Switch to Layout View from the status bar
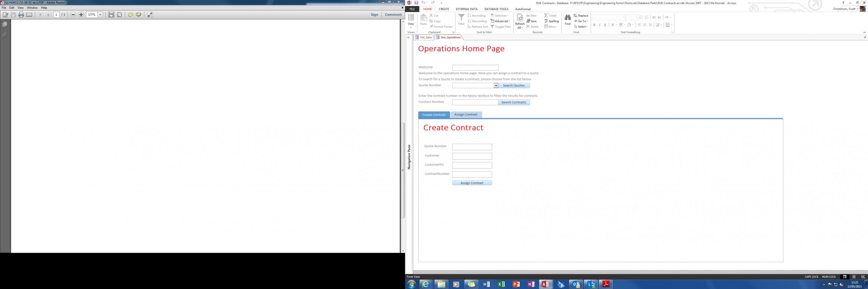Image resolution: width=868 pixels, height=289 pixels. (854, 277)
